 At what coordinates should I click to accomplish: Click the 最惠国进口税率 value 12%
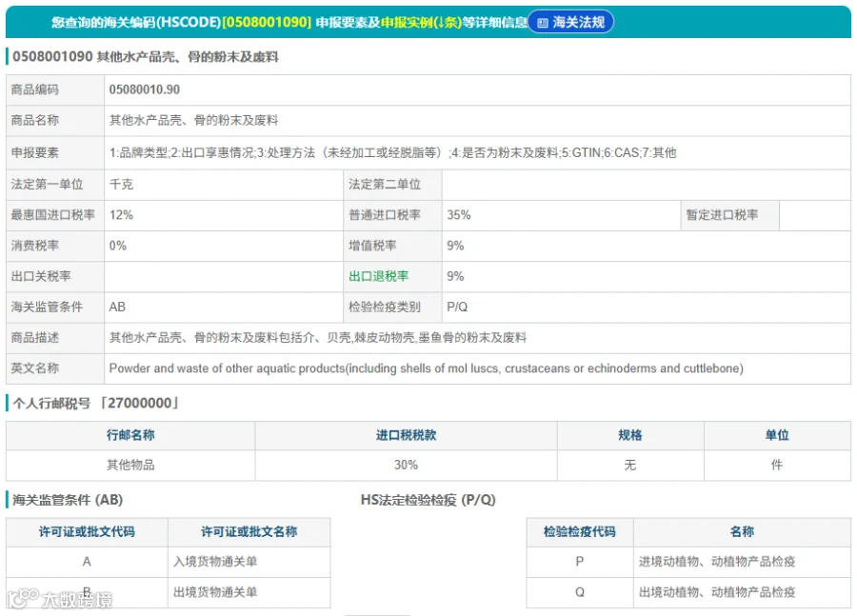coord(121,215)
